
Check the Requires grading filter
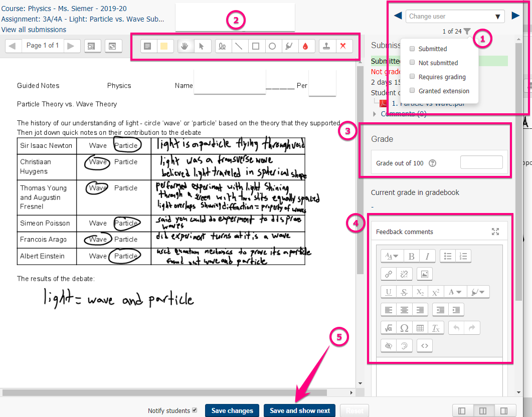(412, 77)
